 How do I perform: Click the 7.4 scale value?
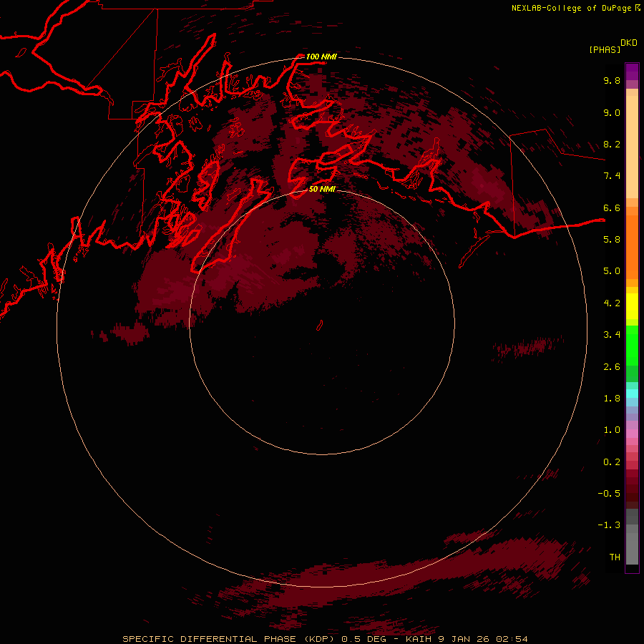pyautogui.click(x=612, y=176)
